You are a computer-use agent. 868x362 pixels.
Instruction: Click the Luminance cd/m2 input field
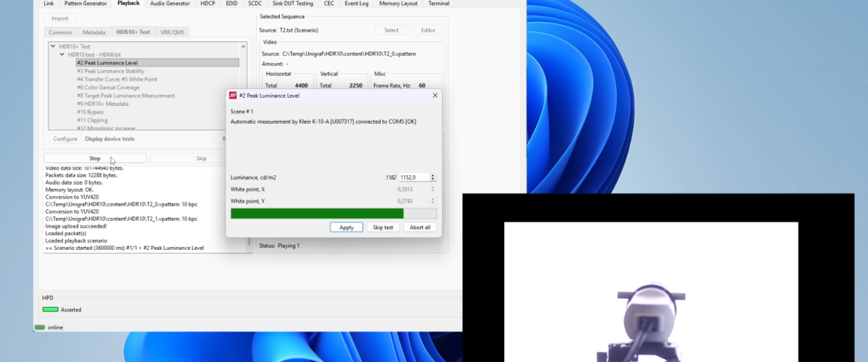pos(413,177)
